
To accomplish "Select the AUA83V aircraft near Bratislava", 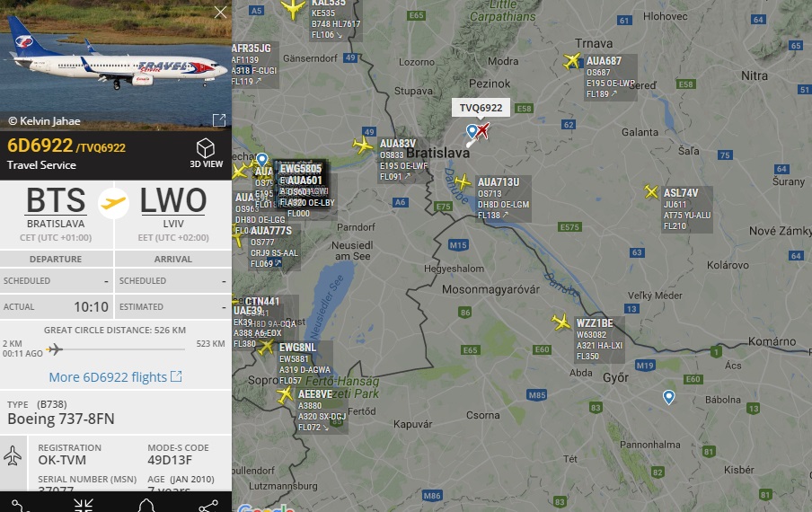I will tap(363, 145).
